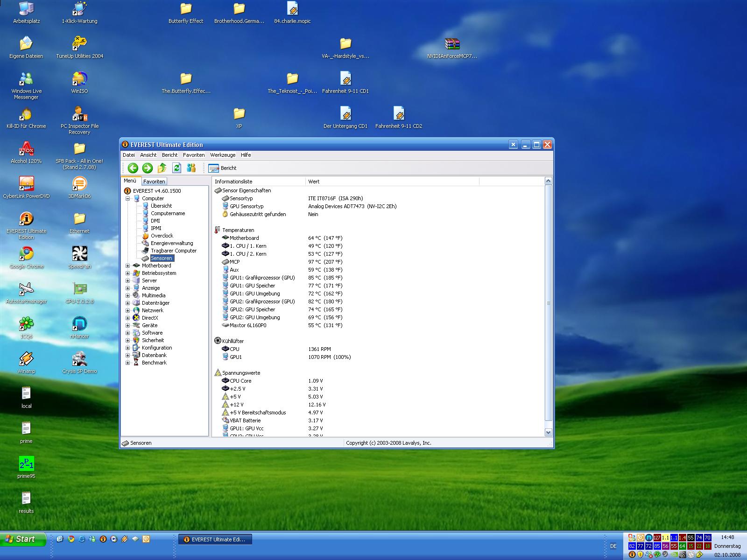Expand the Benchmark tree node

(127, 363)
